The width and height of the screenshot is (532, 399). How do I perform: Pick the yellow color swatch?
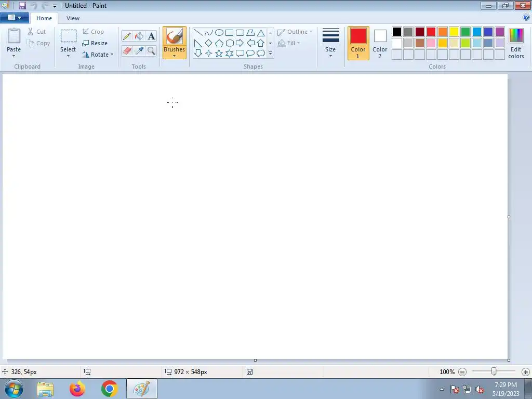[454, 32]
